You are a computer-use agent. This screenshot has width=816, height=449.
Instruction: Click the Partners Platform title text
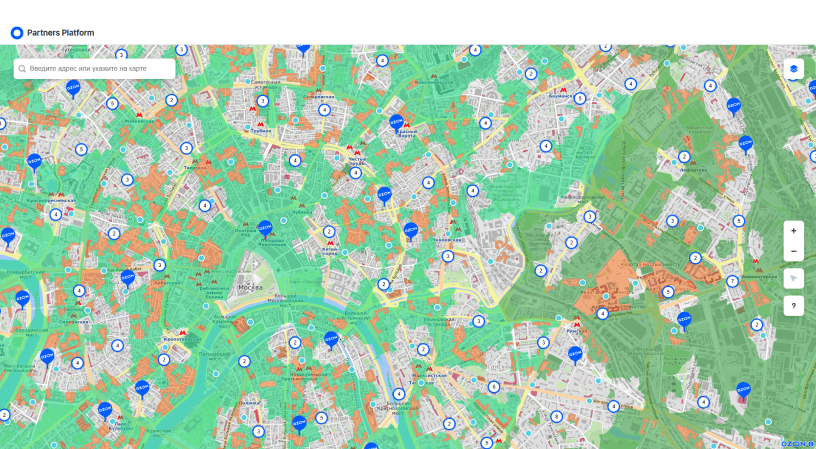point(60,33)
